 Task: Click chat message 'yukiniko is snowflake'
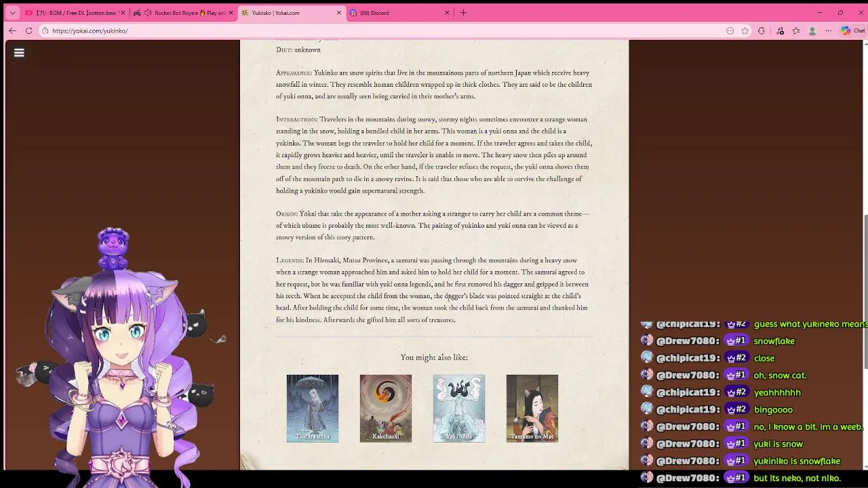(x=797, y=461)
